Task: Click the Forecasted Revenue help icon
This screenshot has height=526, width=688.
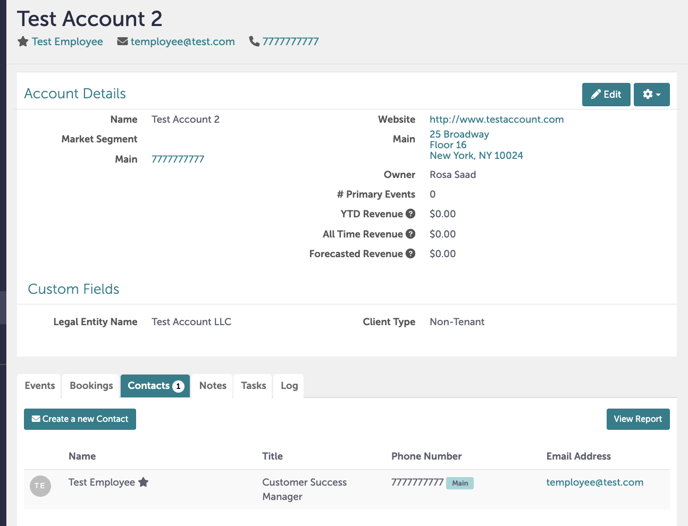Action: (411, 254)
